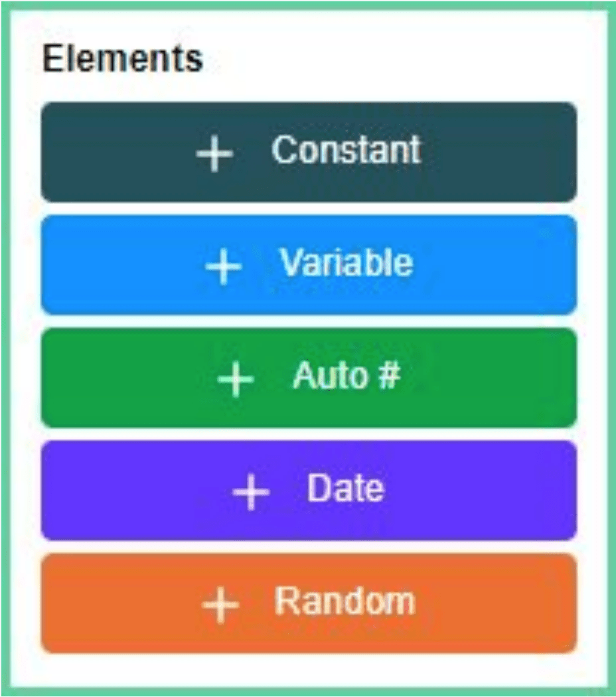Screen dimensions: 616x697
Task: Click the dark teal Constant element bar
Action: pos(308,150)
